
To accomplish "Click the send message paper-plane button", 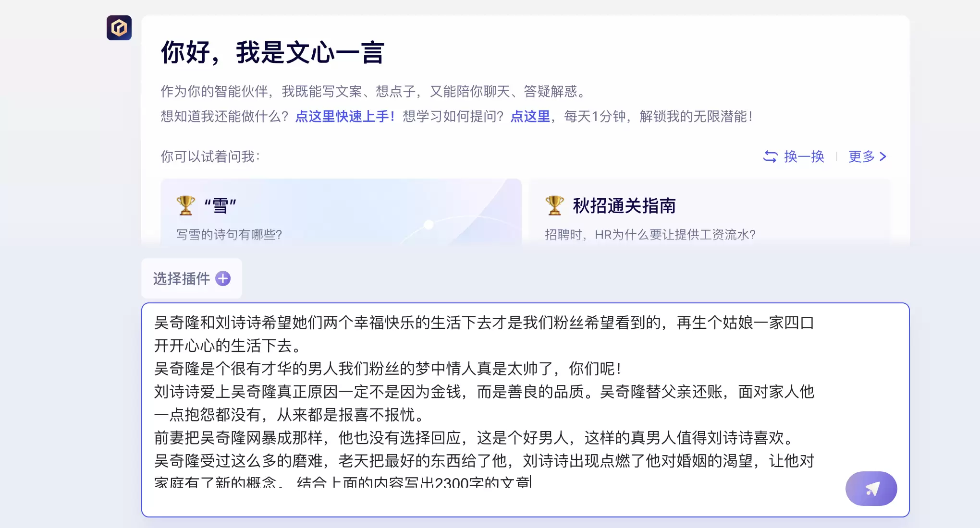I will 871,488.
